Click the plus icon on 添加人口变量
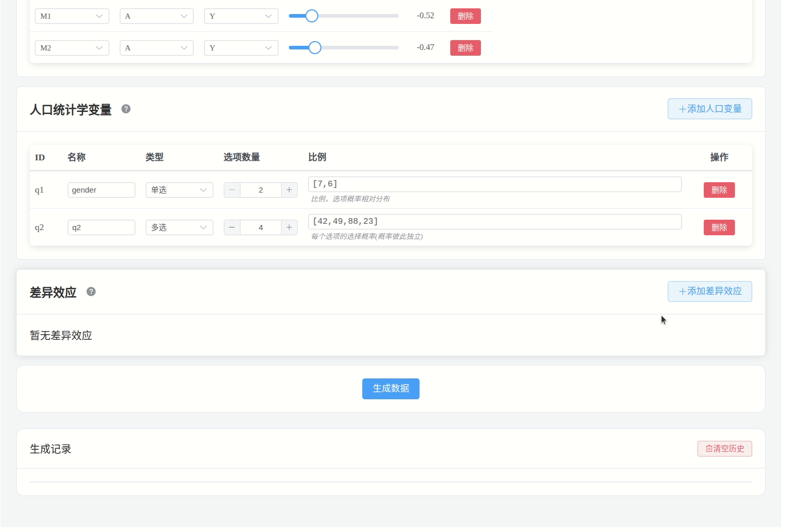The image size is (787, 532). (682, 109)
